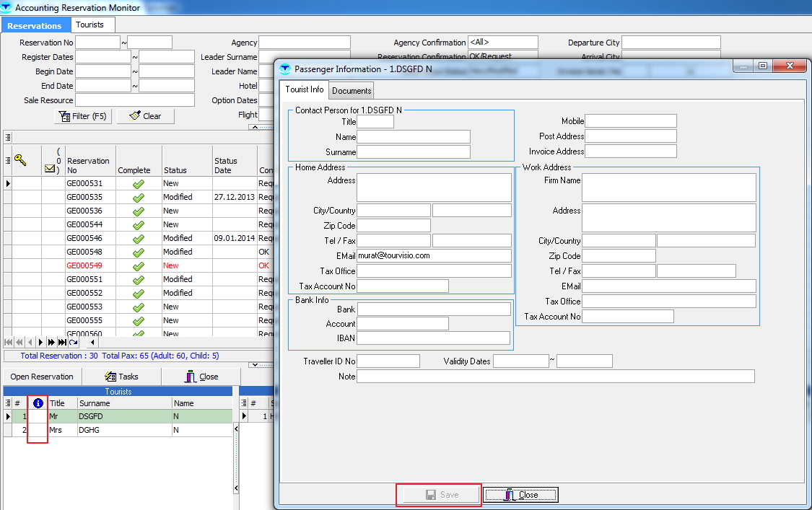The height and width of the screenshot is (510, 812).
Task: Click Close button in Passenger Information dialog
Action: 520,495
